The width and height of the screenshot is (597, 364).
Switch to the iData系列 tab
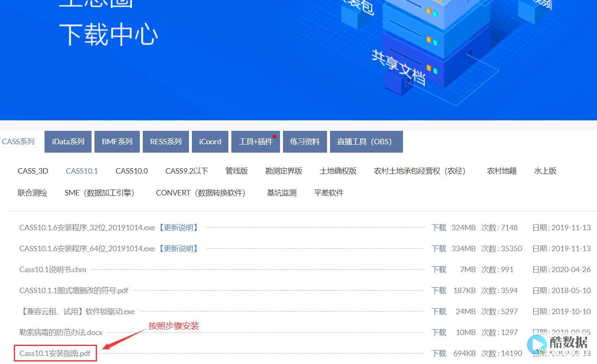pos(68,142)
